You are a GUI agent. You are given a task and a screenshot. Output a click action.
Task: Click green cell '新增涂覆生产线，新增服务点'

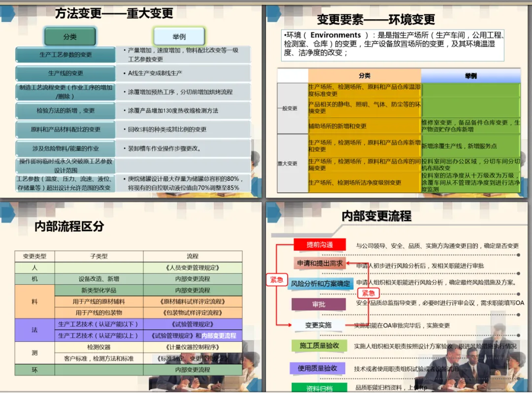tap(471, 146)
